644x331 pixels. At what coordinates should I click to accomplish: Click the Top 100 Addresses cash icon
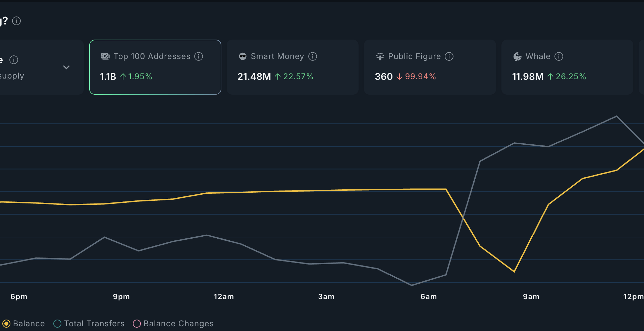(x=105, y=56)
